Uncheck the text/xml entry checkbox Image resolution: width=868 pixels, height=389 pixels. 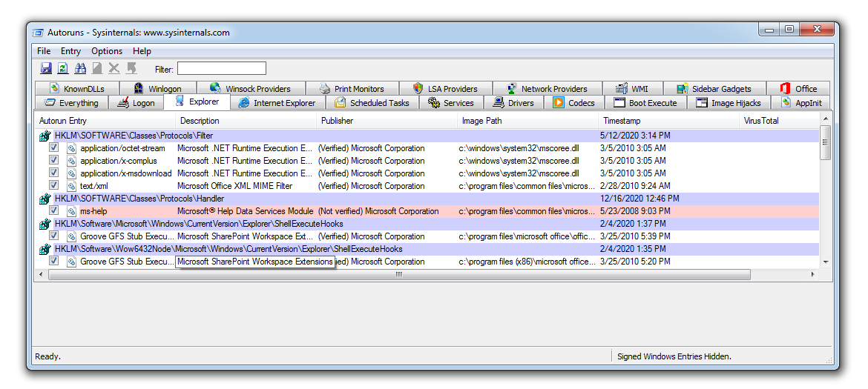click(x=53, y=185)
